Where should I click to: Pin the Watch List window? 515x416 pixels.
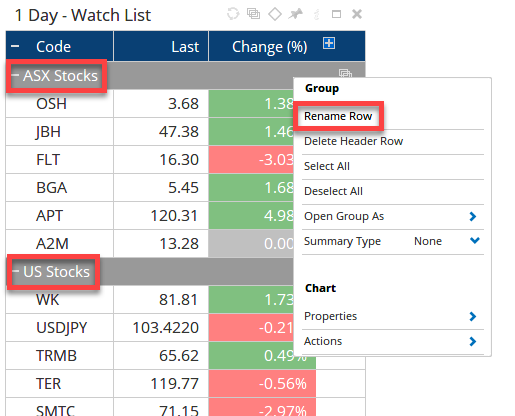(x=295, y=14)
